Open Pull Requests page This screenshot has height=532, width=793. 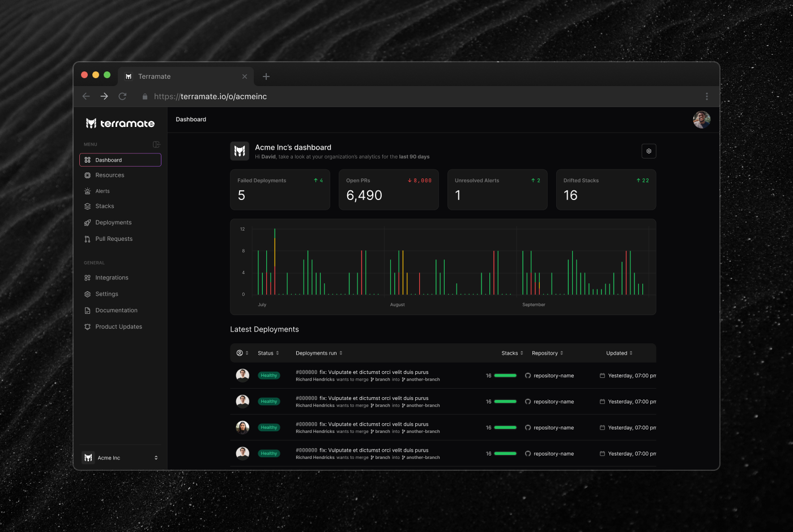coord(114,239)
